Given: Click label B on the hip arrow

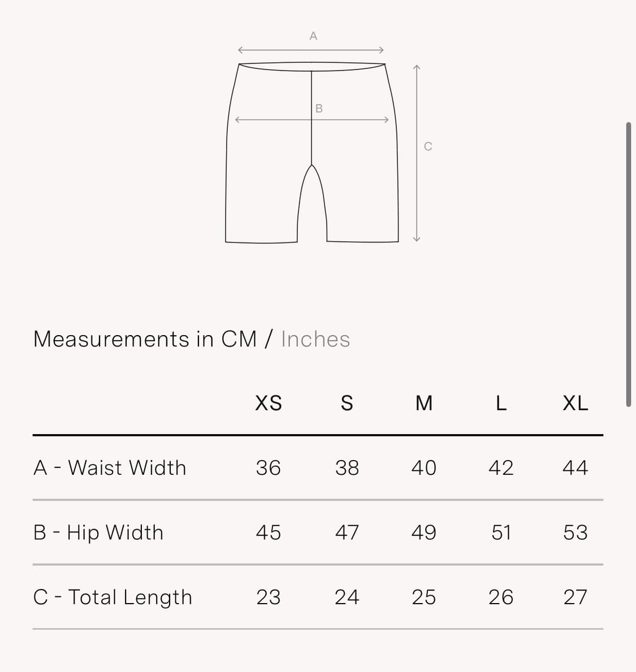Looking at the screenshot, I should (x=319, y=109).
